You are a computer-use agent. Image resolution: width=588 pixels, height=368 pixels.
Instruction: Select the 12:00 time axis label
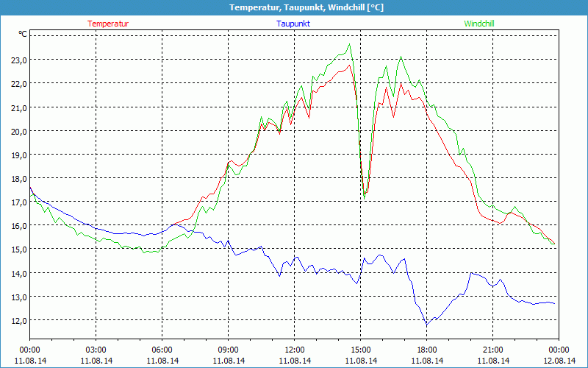(295, 350)
